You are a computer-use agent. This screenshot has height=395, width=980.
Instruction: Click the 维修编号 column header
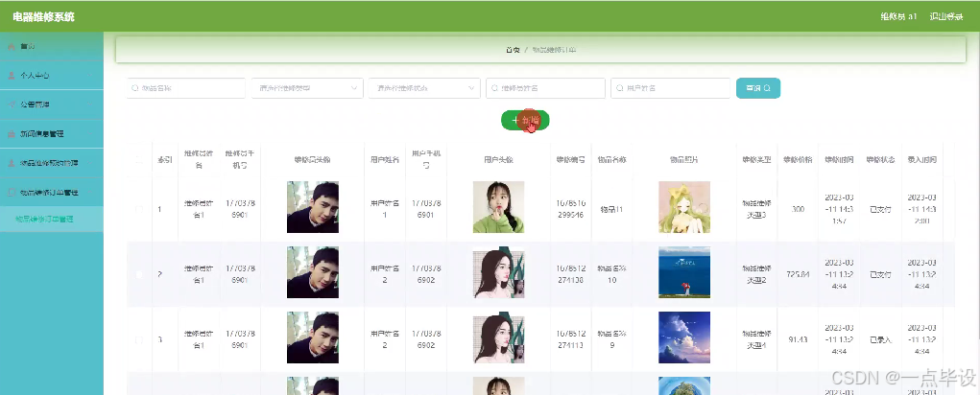570,160
